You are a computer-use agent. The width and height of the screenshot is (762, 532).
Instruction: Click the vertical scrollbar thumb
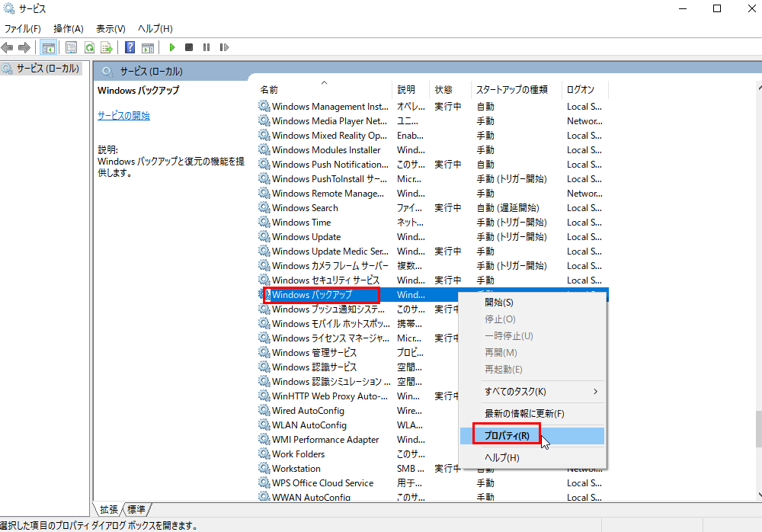[x=759, y=429]
